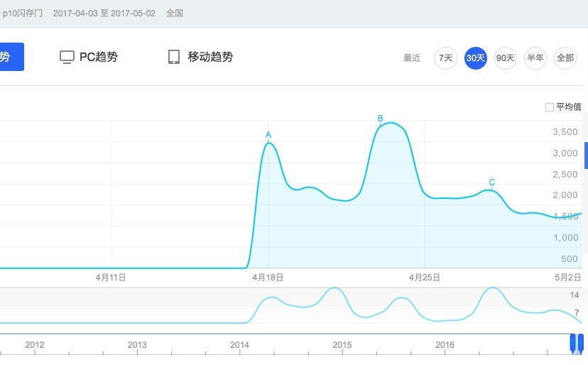Switch to the 移动趋势 tab
The width and height of the screenshot is (588, 365).
(200, 57)
